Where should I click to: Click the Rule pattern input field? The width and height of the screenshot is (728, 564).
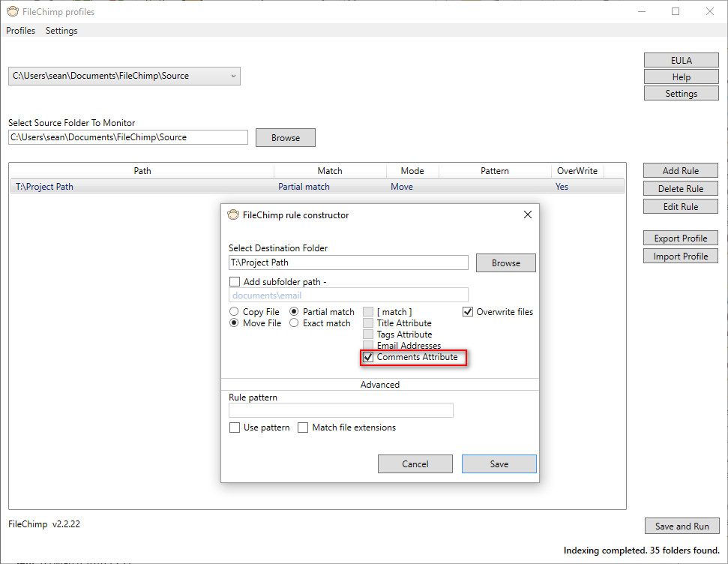coord(341,410)
